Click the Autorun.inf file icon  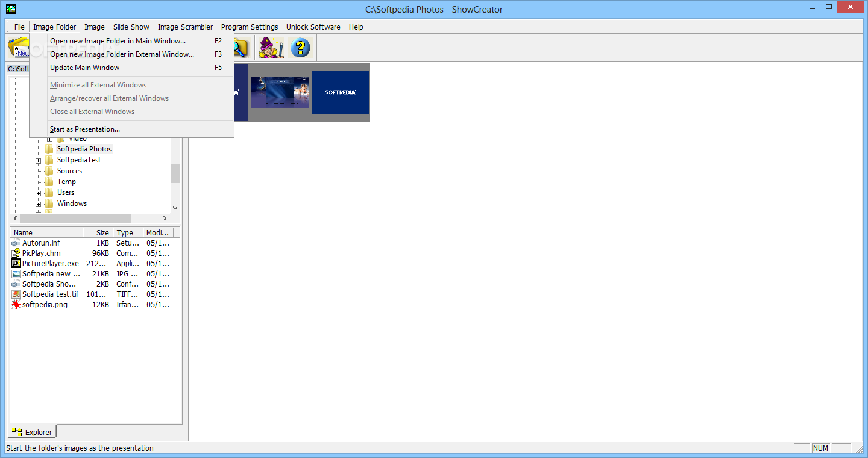point(16,243)
